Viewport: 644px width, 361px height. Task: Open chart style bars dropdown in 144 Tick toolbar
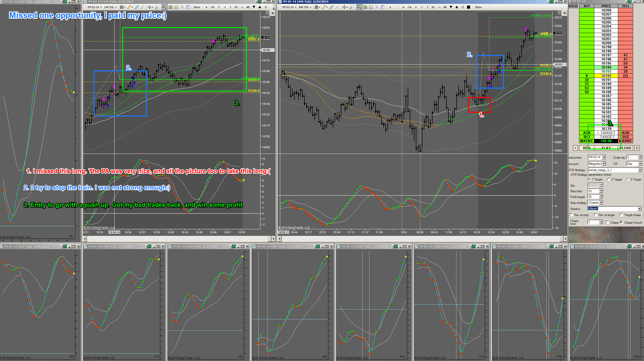coord(123,7)
